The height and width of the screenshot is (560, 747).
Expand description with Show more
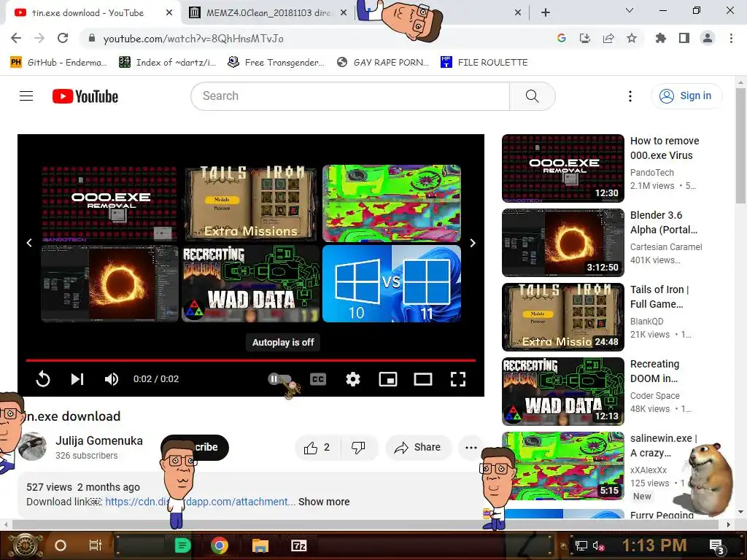324,502
